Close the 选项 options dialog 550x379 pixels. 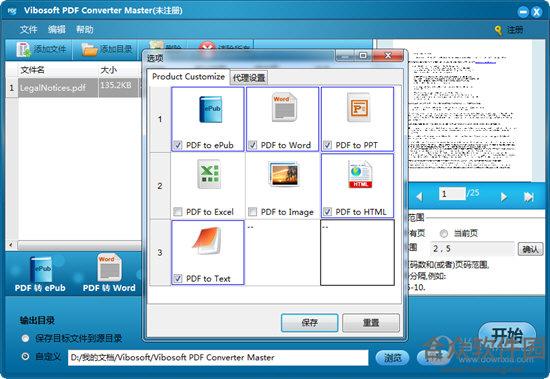coord(388,56)
